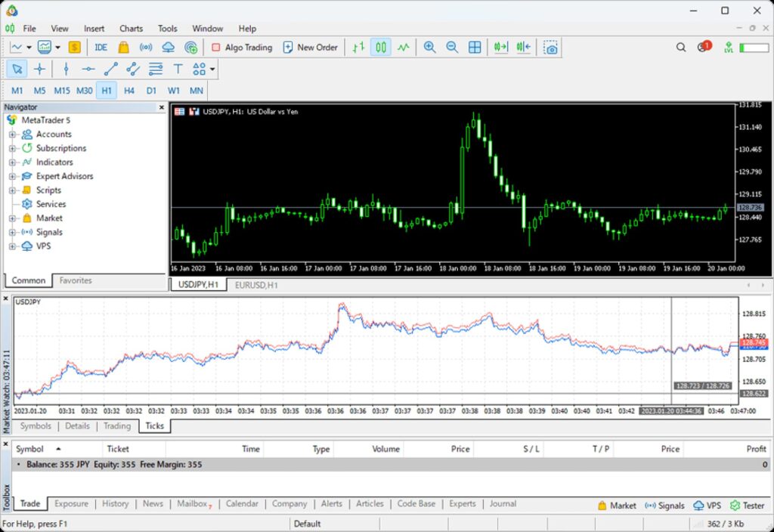
Task: Select the Fibonacci retracement tool
Action: coord(156,69)
